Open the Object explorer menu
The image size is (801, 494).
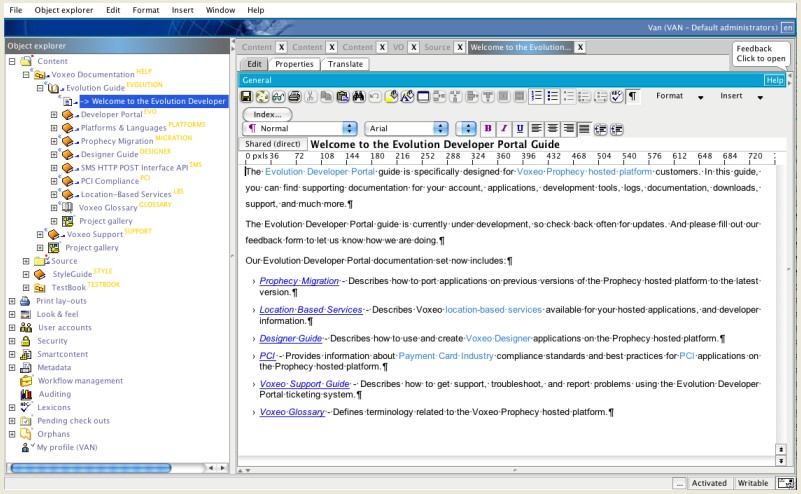(x=64, y=10)
